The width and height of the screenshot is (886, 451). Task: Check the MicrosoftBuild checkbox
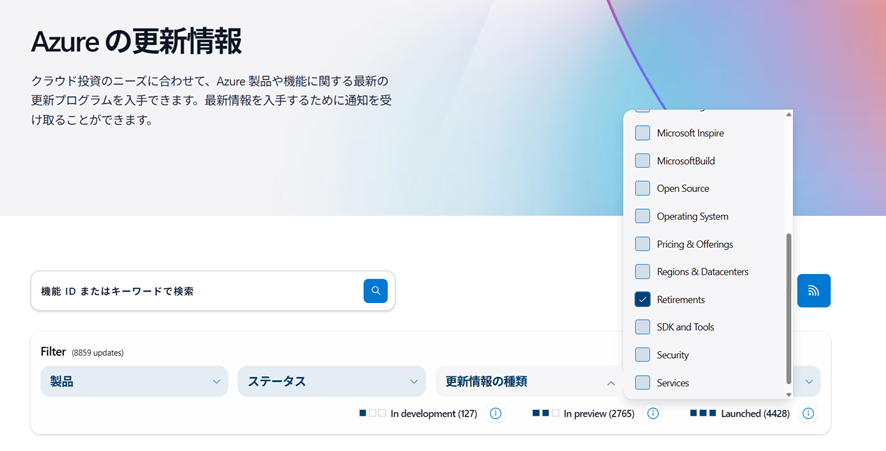tap(642, 161)
